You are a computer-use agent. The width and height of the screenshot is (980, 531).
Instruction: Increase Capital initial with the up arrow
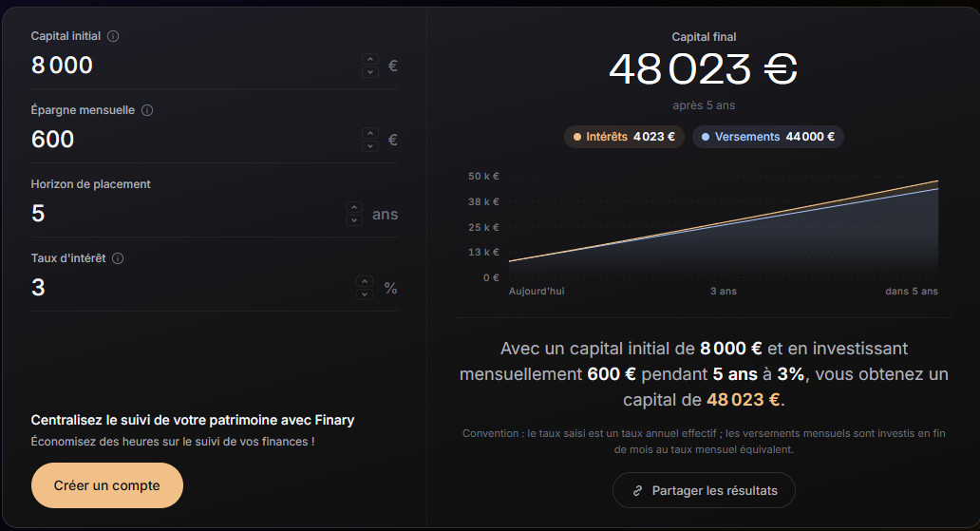click(x=370, y=60)
